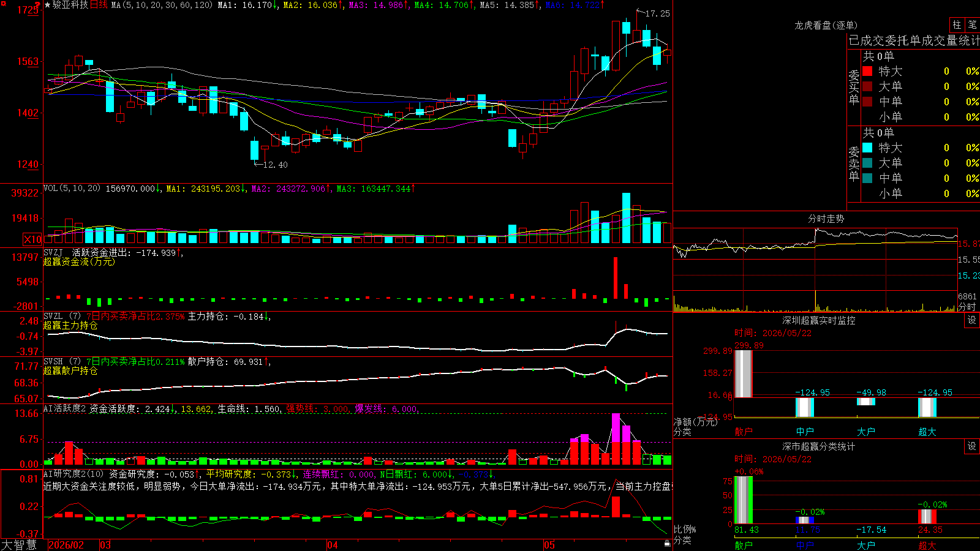Click the teal 大单 sell order swatch
Viewport: 980px width, 551px height.
click(867, 163)
